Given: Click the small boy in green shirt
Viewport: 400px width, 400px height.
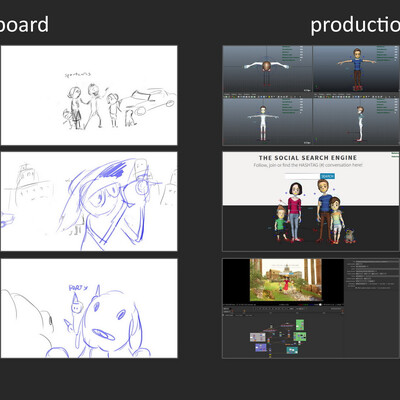Looking at the screenshot, I should pyautogui.click(x=280, y=223).
